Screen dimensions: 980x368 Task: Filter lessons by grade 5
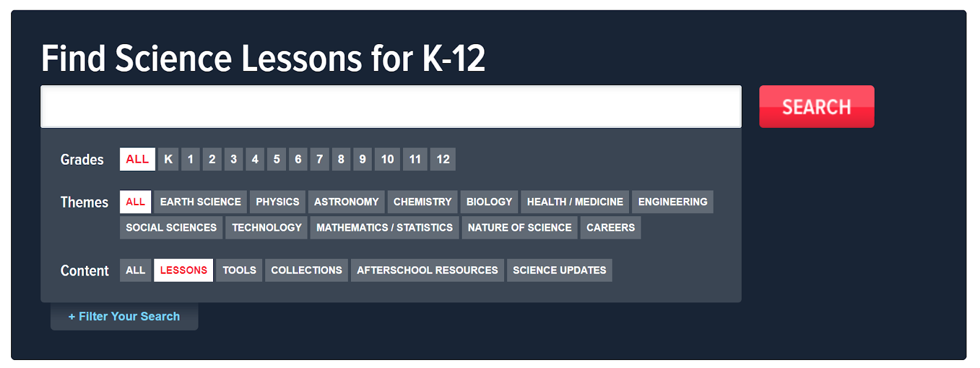point(276,159)
